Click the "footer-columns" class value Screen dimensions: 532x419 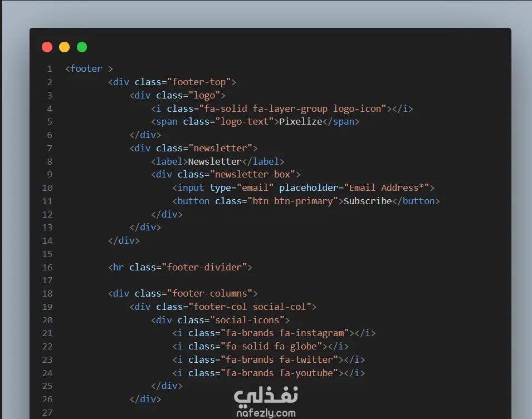pos(209,294)
